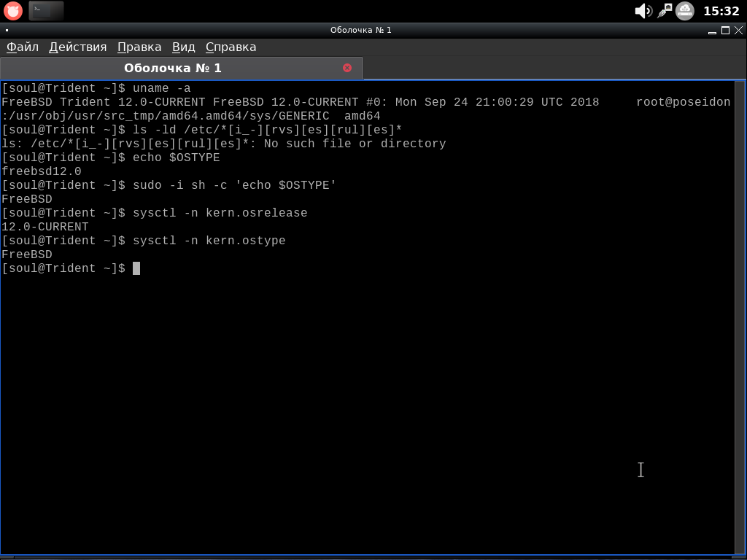Select the Оболочка № 1 tab
The height and width of the screenshot is (560, 747).
click(182, 68)
